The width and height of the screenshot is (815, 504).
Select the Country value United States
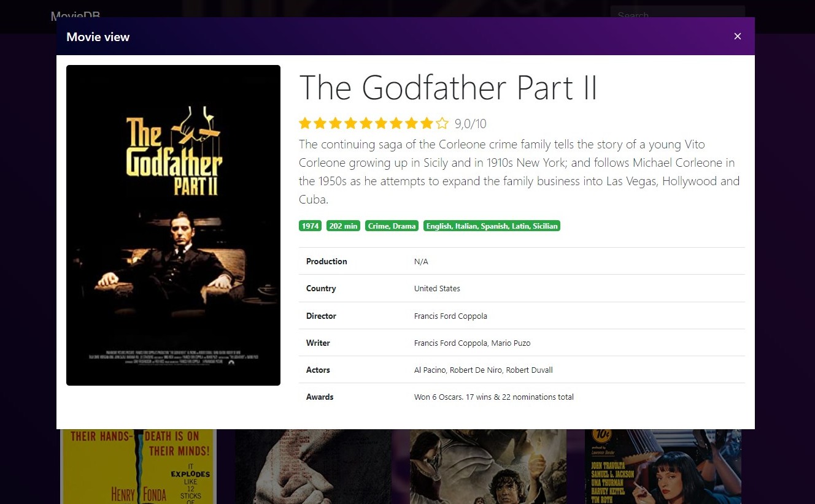(437, 288)
